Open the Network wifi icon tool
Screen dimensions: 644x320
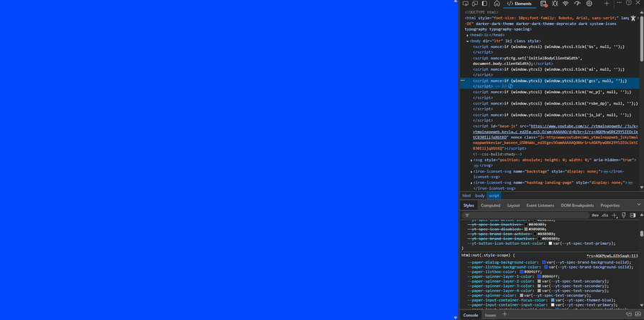pyautogui.click(x=565, y=4)
